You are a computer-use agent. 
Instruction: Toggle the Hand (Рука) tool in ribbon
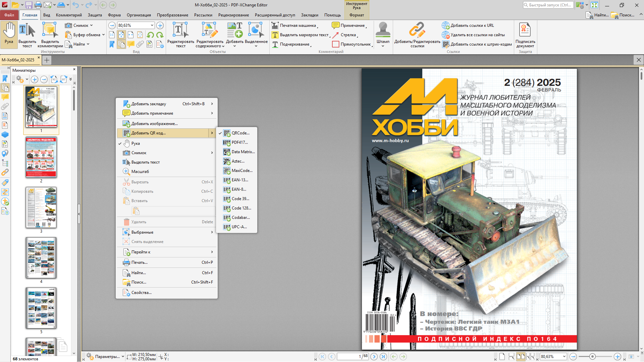click(x=9, y=34)
